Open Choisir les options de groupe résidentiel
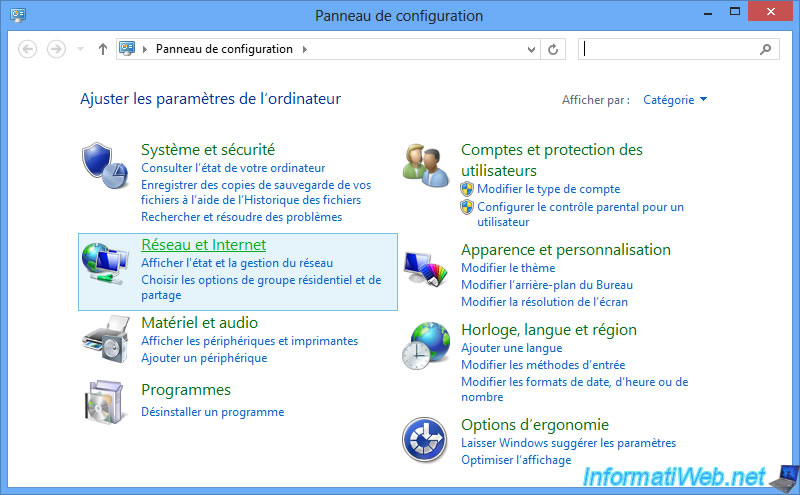The image size is (800, 495). pos(261,287)
